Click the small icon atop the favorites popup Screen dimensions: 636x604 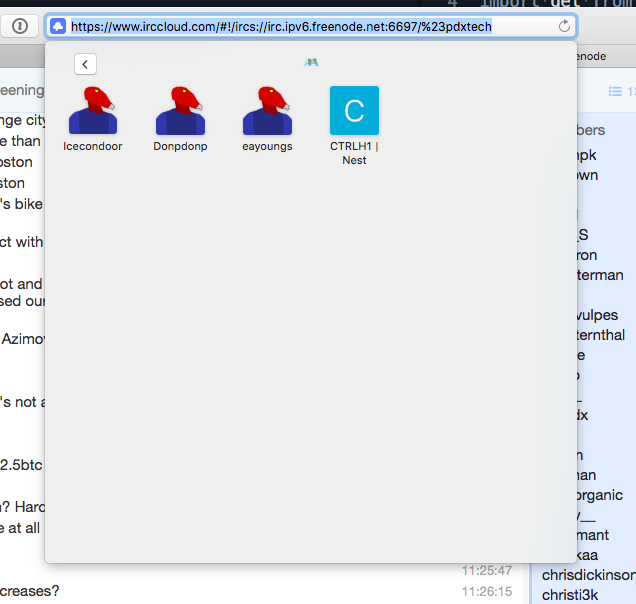click(x=311, y=62)
